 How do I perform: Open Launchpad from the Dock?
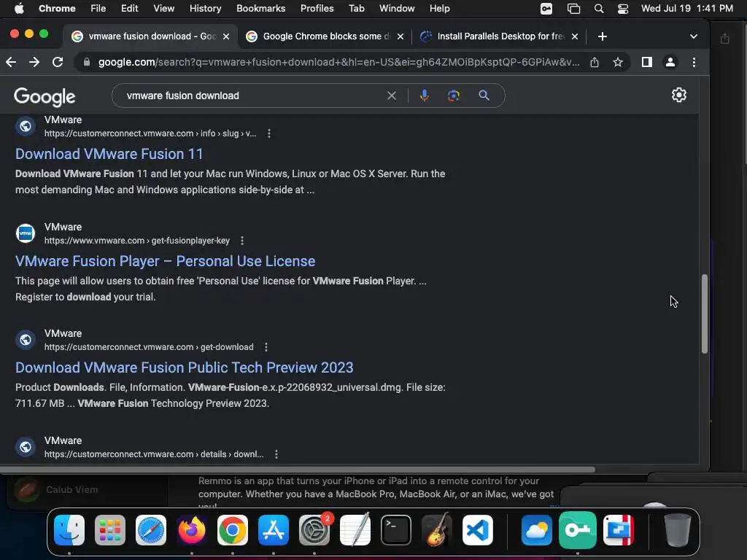point(110,530)
